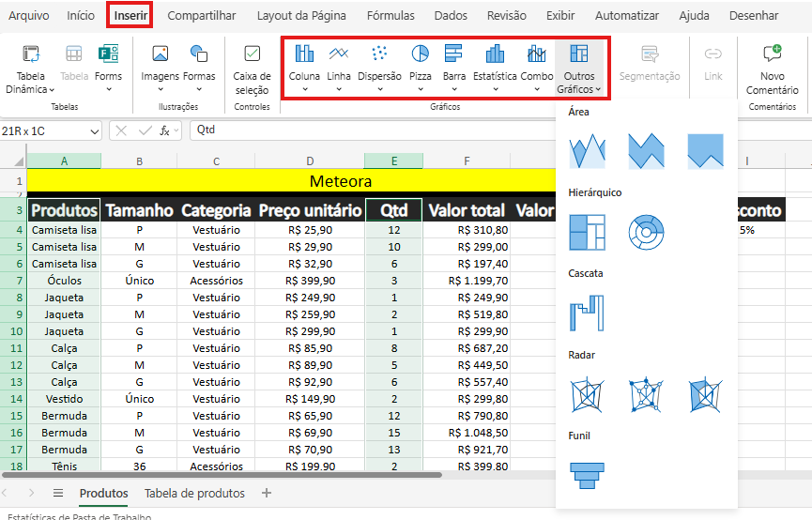Select cell with R$ 1.199,70
812x520 pixels.
[x=467, y=281]
